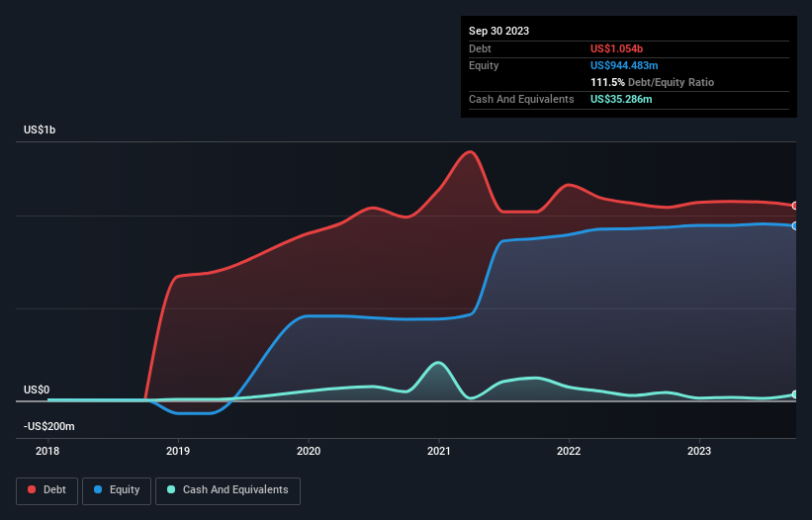
Task: Click the 2022 x-axis label
Action: pyautogui.click(x=569, y=451)
